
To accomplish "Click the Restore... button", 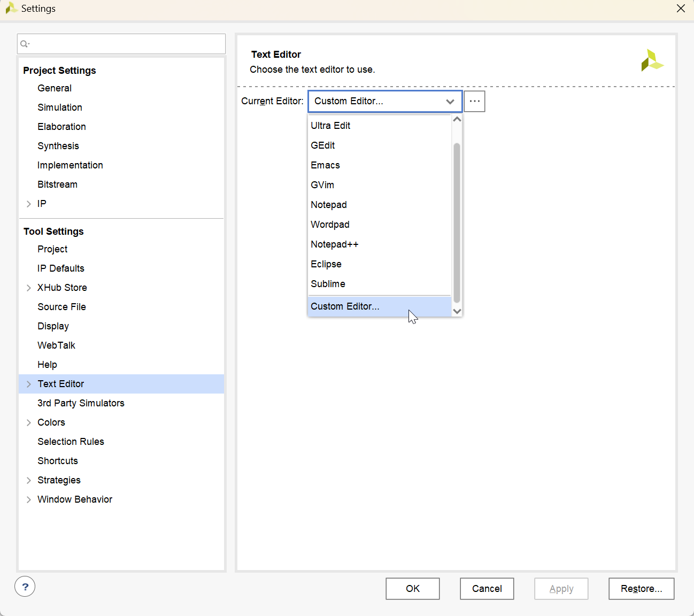I will pos(642,589).
